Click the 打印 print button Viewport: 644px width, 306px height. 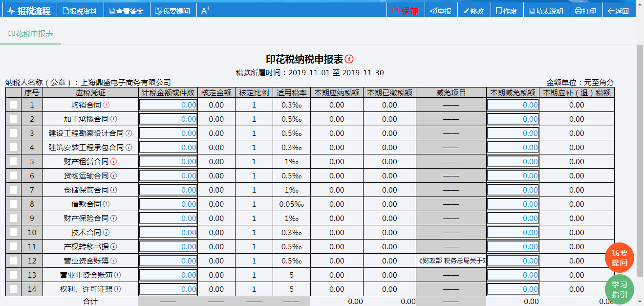coord(585,11)
